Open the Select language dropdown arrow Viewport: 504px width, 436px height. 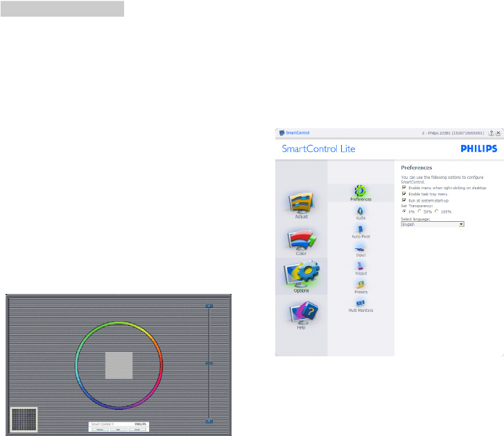[462, 225]
